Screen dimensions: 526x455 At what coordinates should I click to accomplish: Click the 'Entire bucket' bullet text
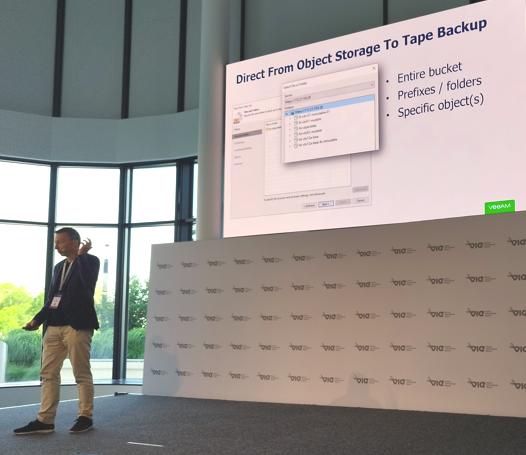click(x=429, y=73)
